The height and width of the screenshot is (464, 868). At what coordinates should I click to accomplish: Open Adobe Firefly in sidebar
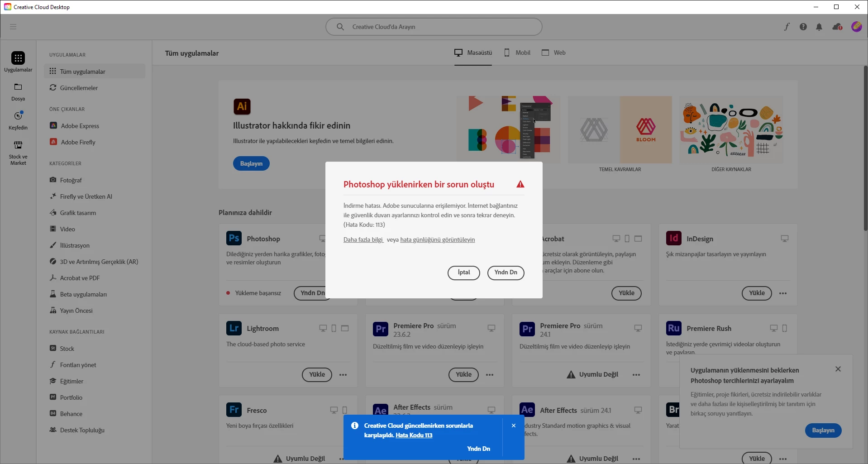point(95,142)
